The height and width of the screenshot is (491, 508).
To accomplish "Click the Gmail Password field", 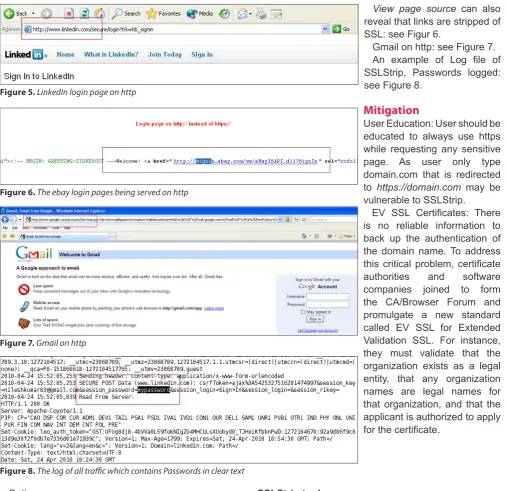I will tap(327, 304).
